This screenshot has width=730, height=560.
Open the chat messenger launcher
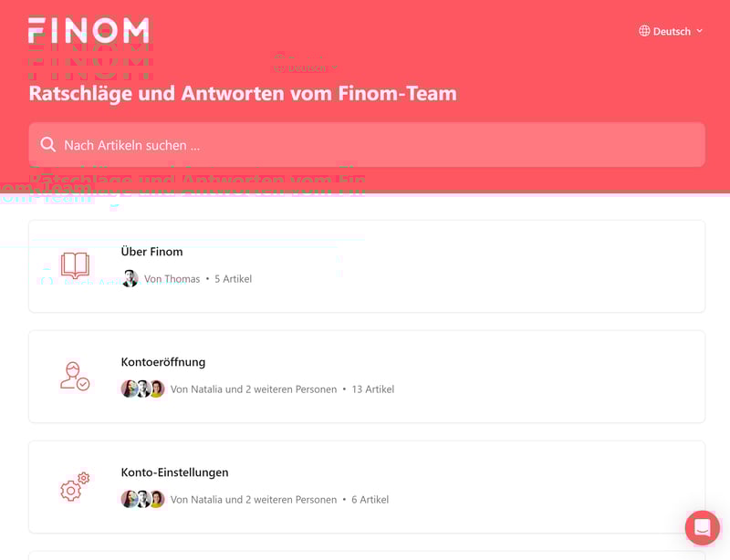pos(702,527)
